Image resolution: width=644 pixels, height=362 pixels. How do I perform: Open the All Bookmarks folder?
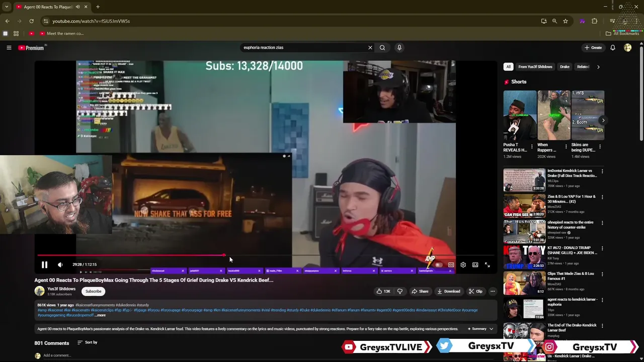coord(622,34)
